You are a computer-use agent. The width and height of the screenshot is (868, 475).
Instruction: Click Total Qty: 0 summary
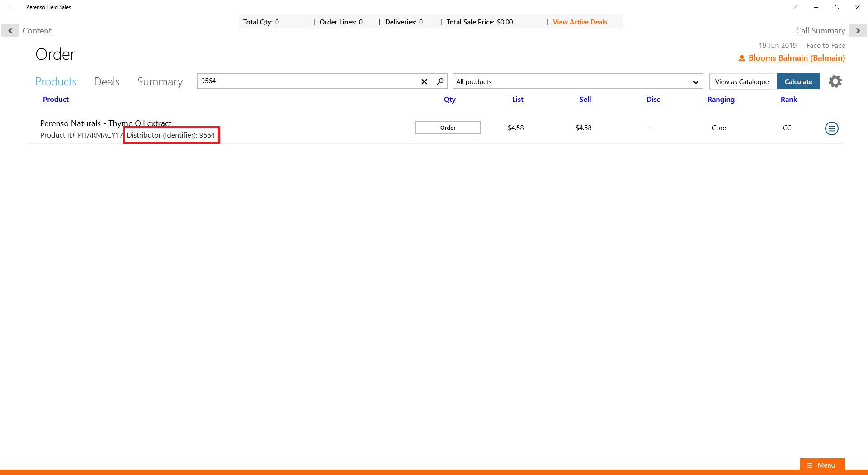(x=261, y=22)
